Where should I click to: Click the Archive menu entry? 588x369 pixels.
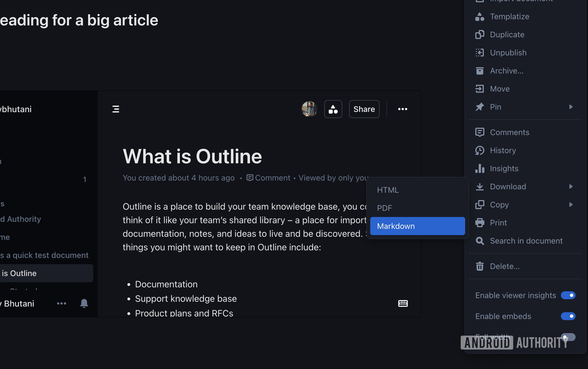click(506, 71)
